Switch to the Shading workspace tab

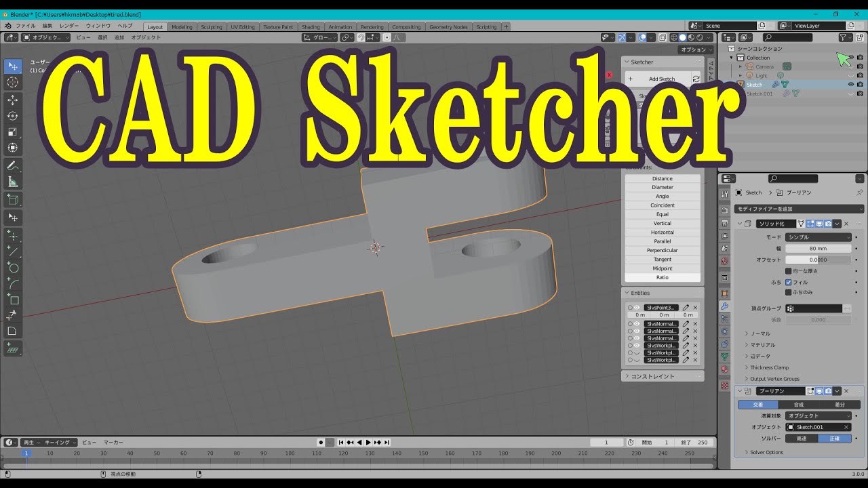(x=311, y=27)
